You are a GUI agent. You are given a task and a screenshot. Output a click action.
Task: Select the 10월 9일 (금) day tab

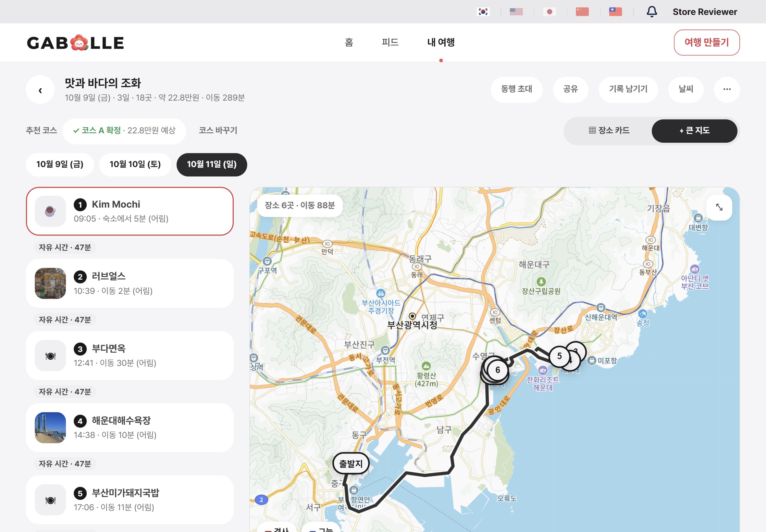pyautogui.click(x=60, y=164)
